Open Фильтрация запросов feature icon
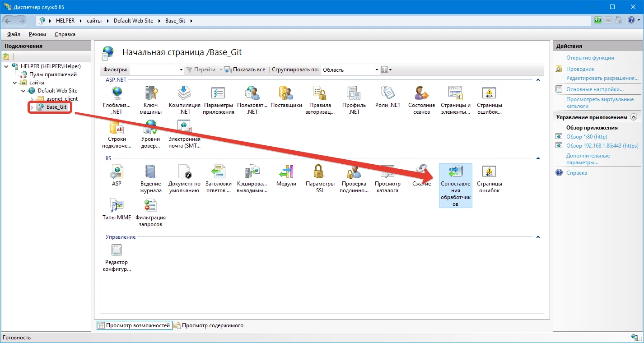This screenshot has width=644, height=343. click(x=150, y=213)
